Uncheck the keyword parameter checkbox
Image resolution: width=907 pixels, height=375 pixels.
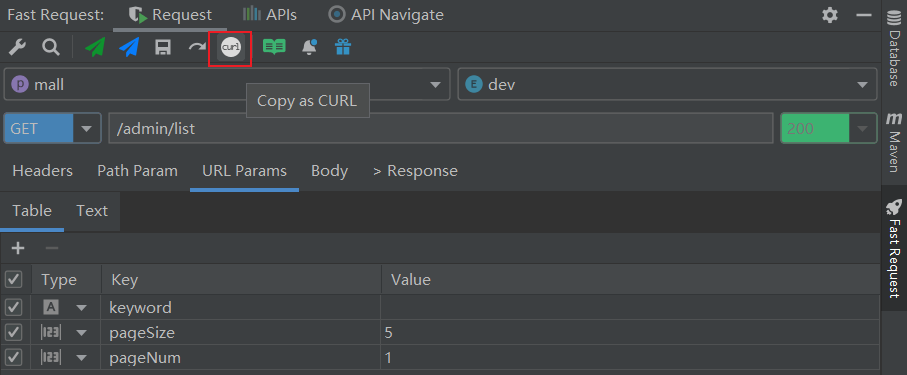[x=13, y=307]
